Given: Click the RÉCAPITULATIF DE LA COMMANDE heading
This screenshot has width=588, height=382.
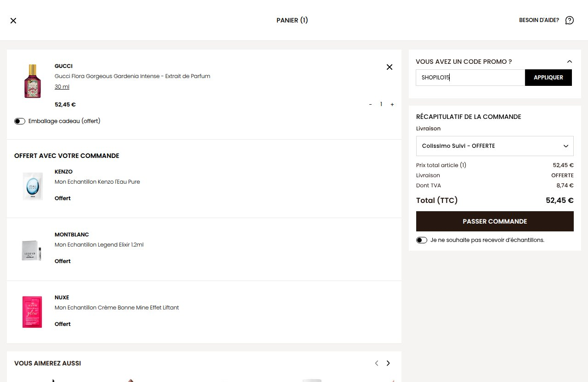Looking at the screenshot, I should pyautogui.click(x=469, y=117).
